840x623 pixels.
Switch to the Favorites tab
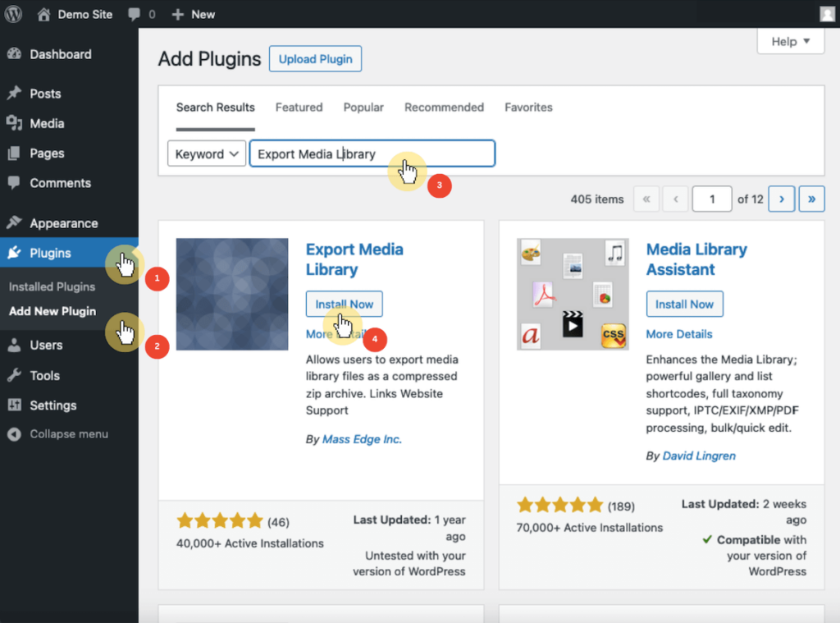(x=528, y=108)
